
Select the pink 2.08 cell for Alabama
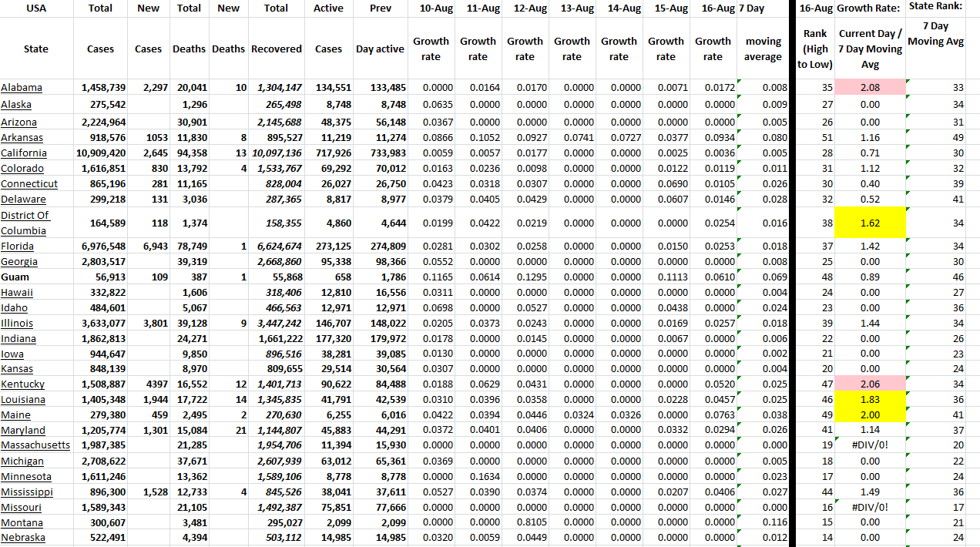point(870,88)
